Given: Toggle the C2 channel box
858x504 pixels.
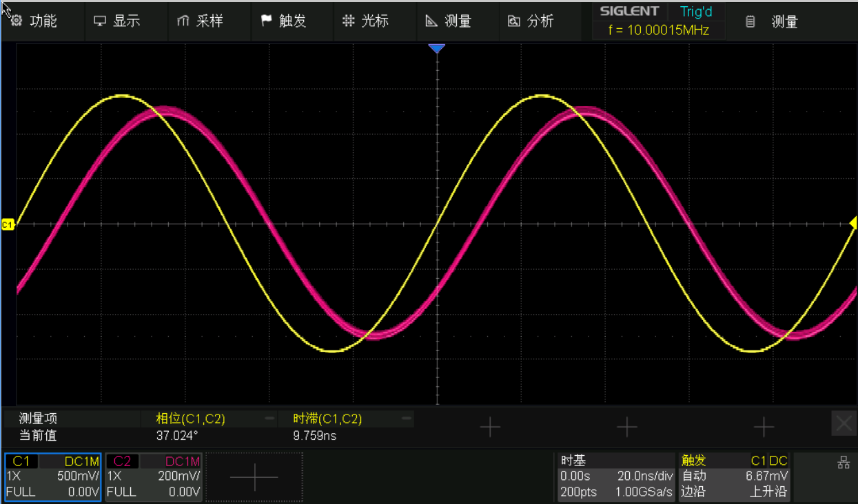Looking at the screenshot, I should pyautogui.click(x=154, y=476).
